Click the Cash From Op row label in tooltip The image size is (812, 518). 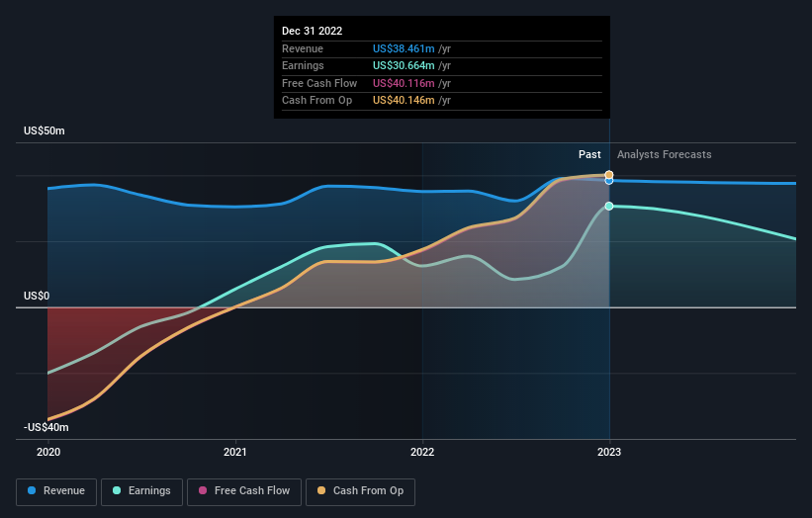316,101
